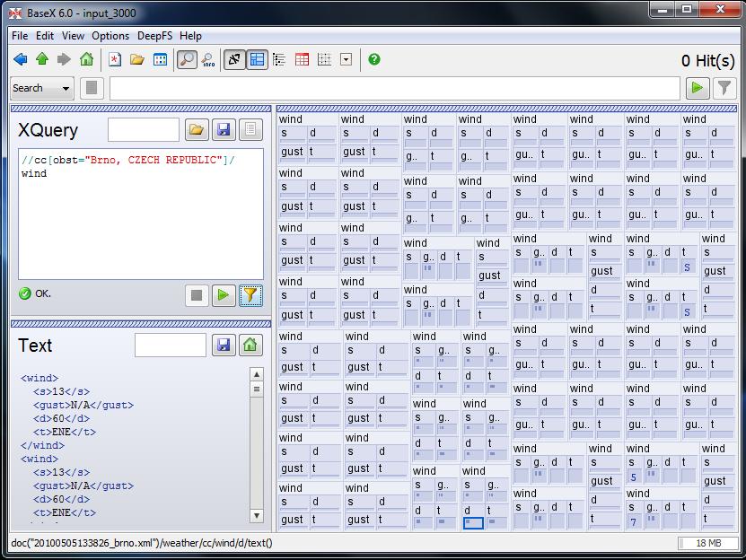Click the first <d>60</d> line
Screen dimensions: 746x560
[61, 419]
